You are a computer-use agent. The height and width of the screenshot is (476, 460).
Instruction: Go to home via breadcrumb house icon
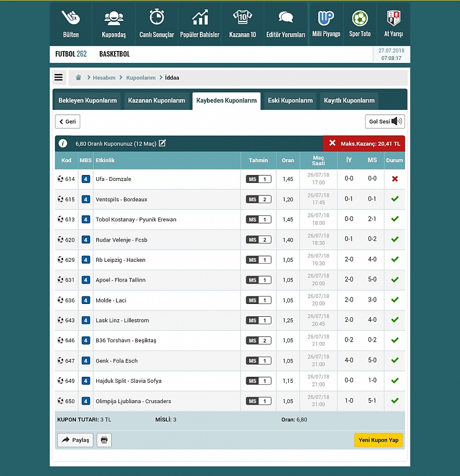(x=78, y=77)
